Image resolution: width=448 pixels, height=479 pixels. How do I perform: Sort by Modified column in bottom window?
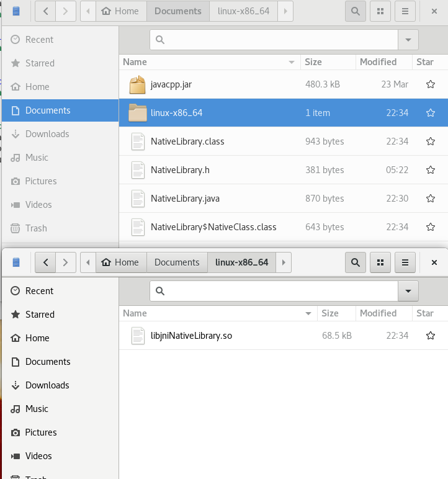pos(384,313)
